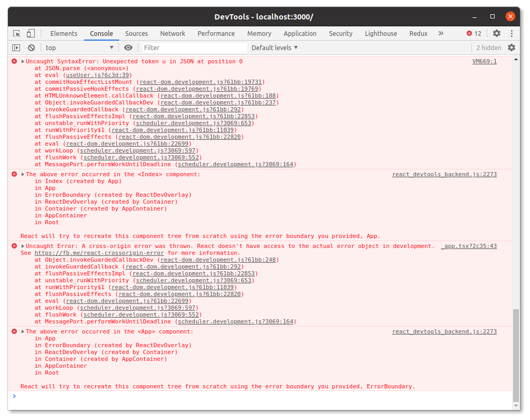Collapse the cross-origin Uncaught Error entry
530x420 pixels.
(x=23, y=246)
